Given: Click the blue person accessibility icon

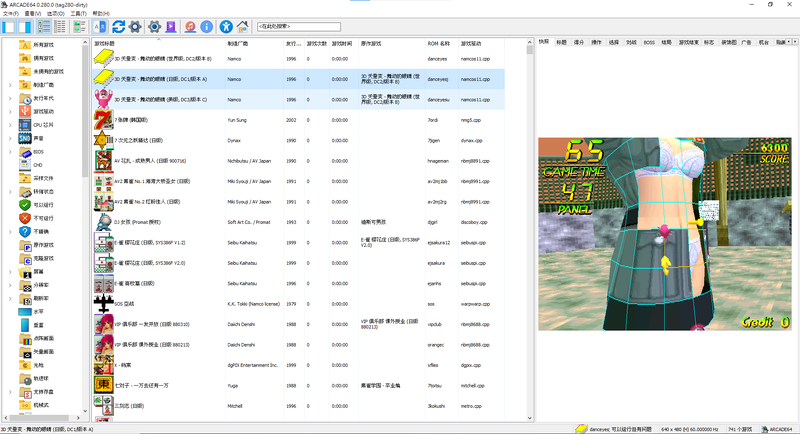Looking at the screenshot, I should pyautogui.click(x=226, y=27).
